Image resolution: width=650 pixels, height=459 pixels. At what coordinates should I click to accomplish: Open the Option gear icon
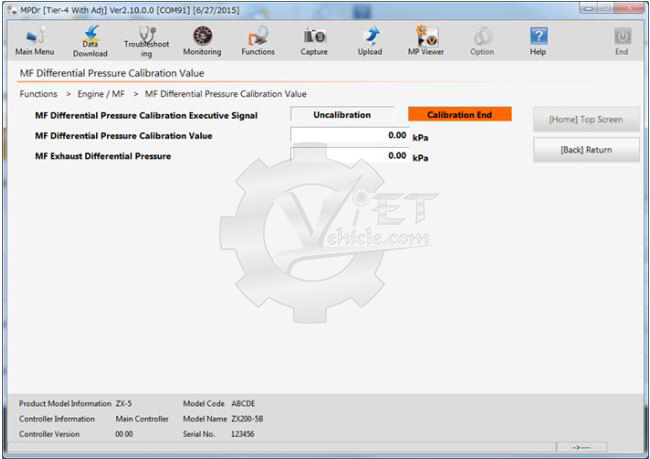(x=482, y=41)
